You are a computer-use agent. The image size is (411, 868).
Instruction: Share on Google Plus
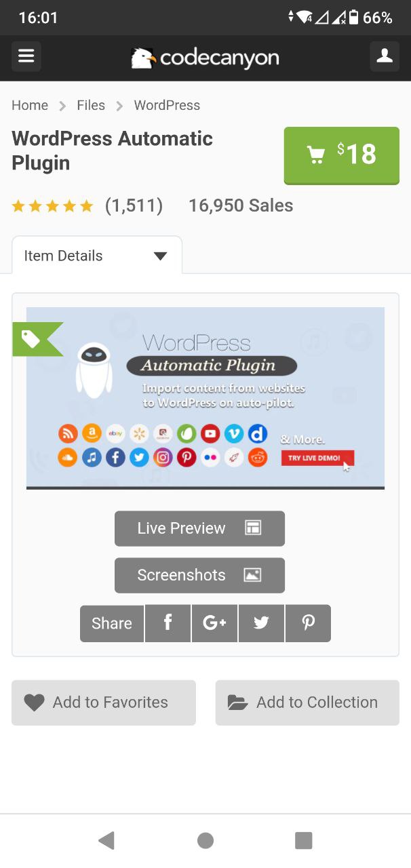[x=214, y=623]
